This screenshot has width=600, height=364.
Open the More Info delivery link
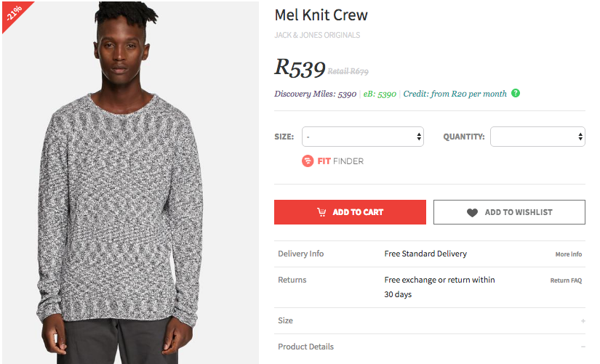(568, 254)
